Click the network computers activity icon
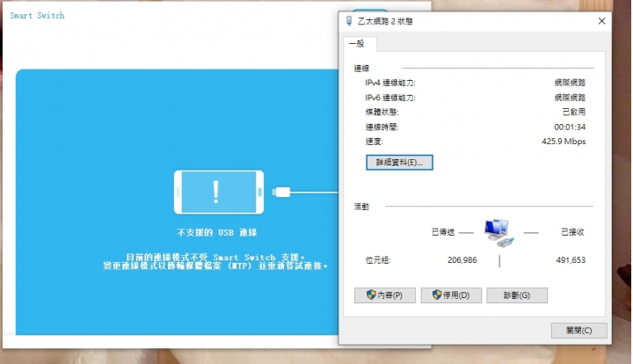 (x=499, y=233)
